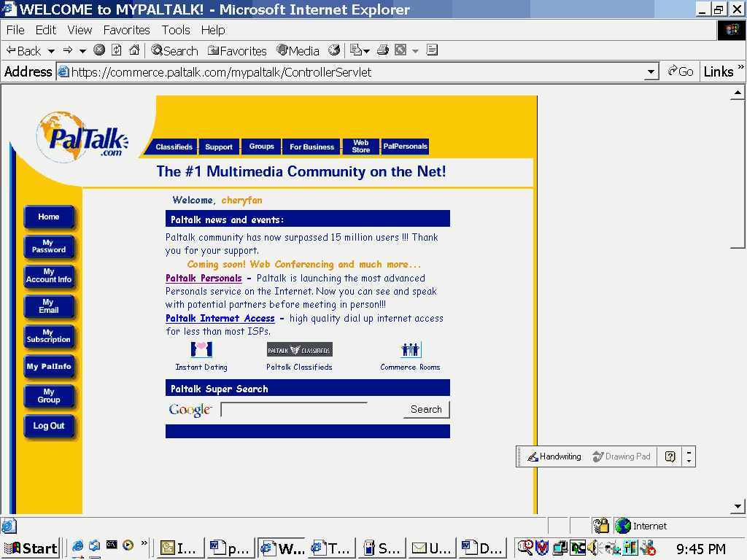Open the Edit menu
Viewport: 747px width, 560px height.
(46, 30)
